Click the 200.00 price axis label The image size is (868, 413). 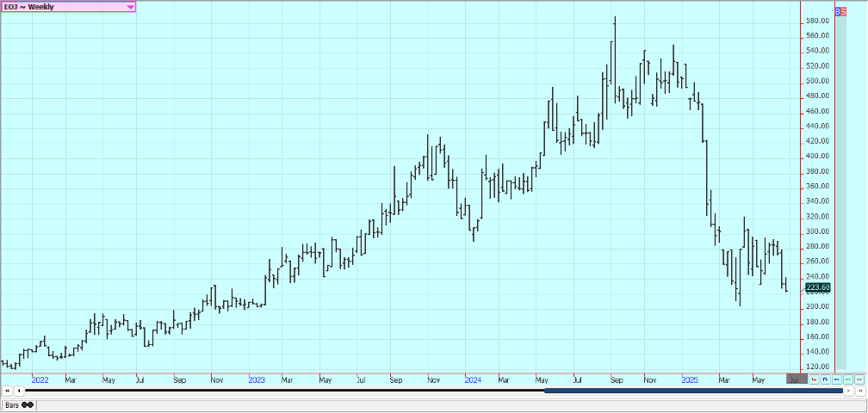pos(818,307)
